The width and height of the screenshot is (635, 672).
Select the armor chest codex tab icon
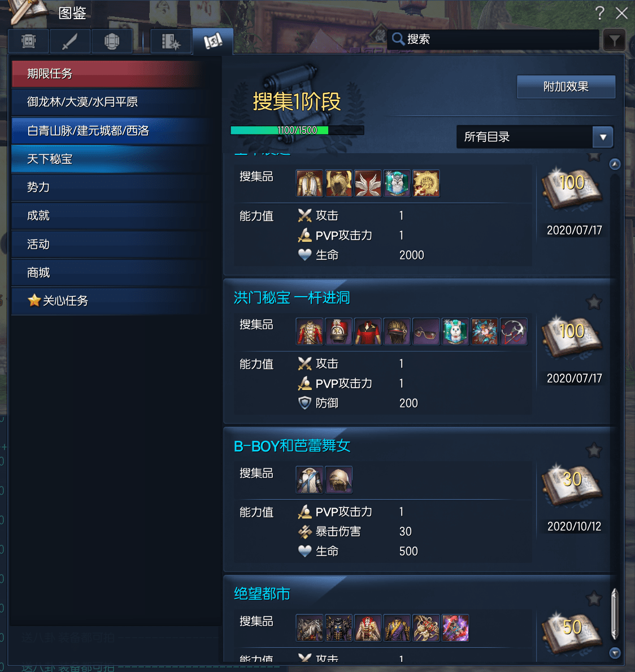pyautogui.click(x=28, y=42)
